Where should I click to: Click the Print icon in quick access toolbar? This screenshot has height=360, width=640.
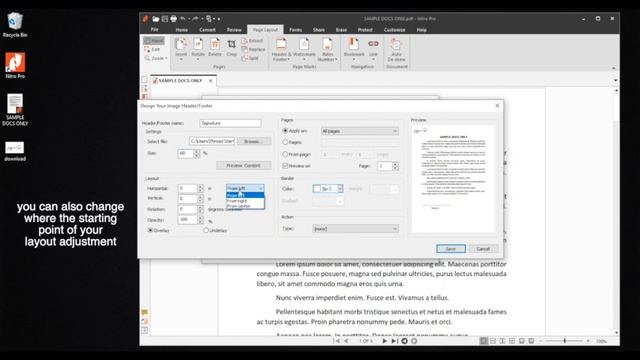[173, 19]
